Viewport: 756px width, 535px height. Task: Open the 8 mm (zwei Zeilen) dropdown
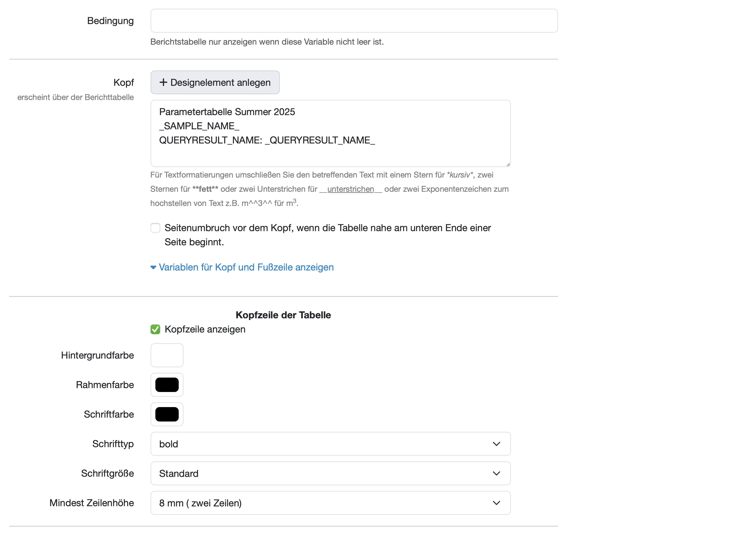pyautogui.click(x=330, y=503)
